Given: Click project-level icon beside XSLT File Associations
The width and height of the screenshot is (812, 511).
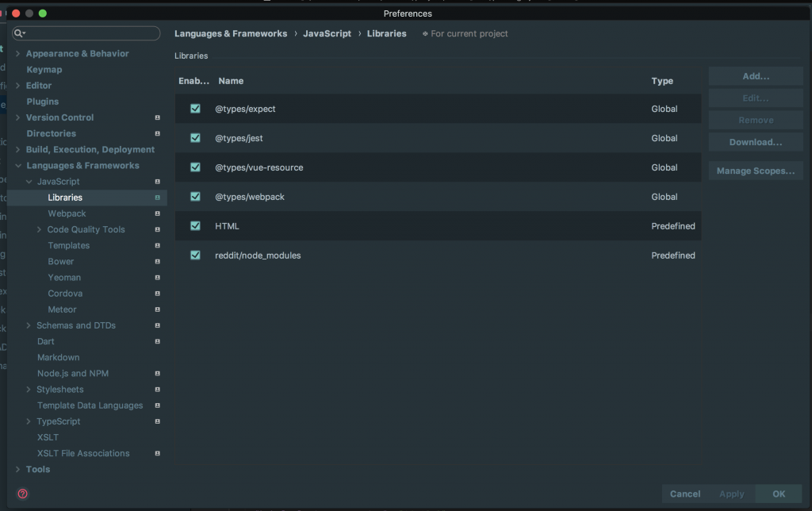Looking at the screenshot, I should (x=157, y=454).
